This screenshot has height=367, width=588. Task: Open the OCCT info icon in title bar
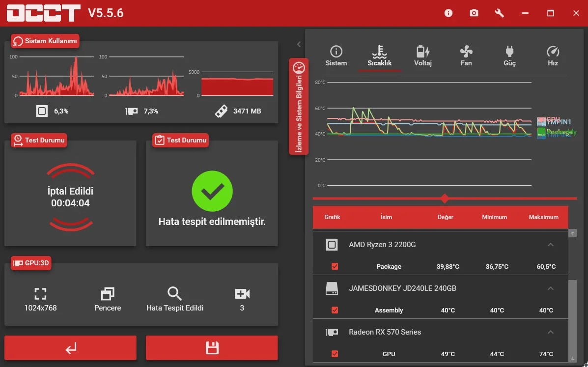coord(448,13)
